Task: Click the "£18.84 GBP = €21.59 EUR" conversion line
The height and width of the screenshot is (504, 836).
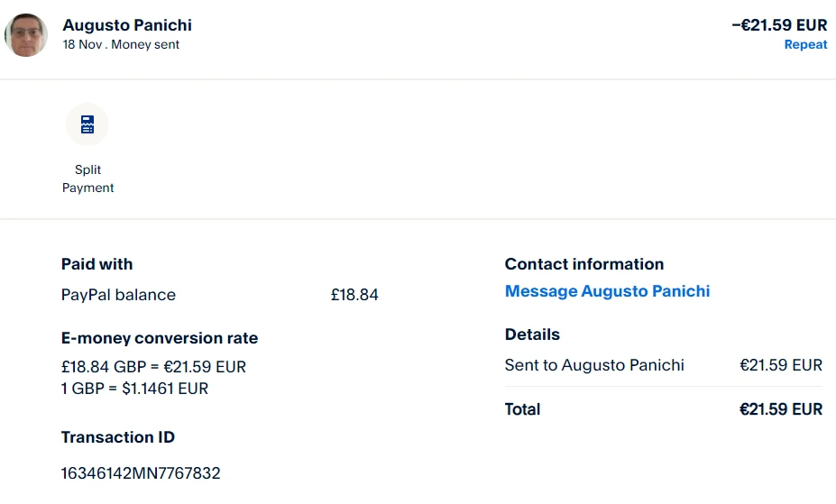Action: 153,367
